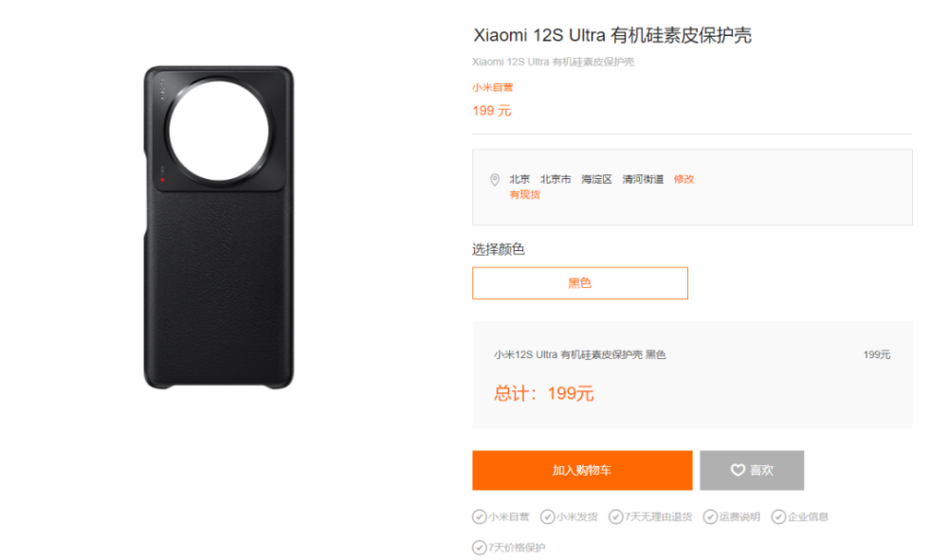Click 修改 to change delivery address

point(684,179)
